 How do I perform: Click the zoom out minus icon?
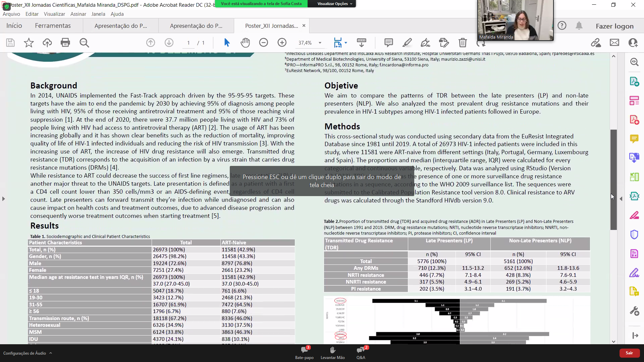coord(264,43)
